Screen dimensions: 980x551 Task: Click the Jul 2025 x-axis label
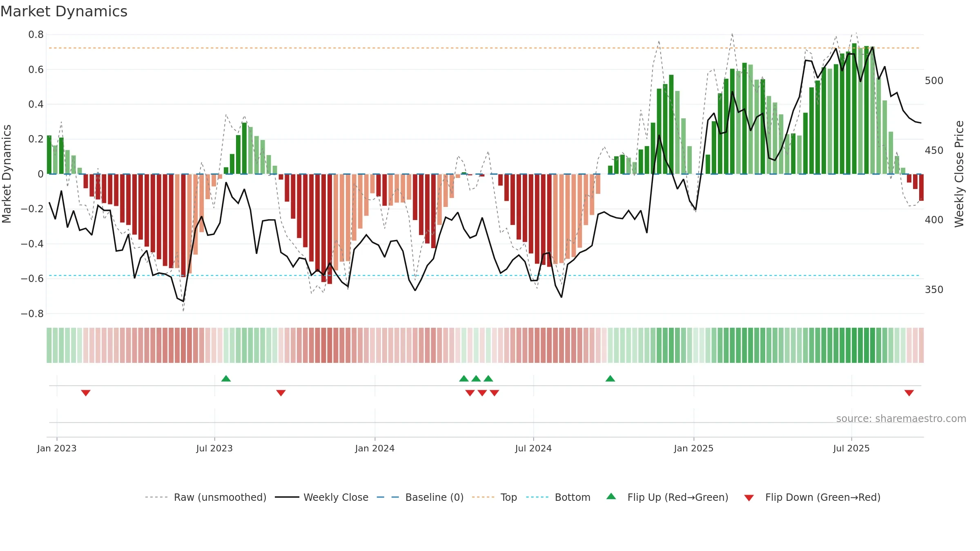pos(851,448)
